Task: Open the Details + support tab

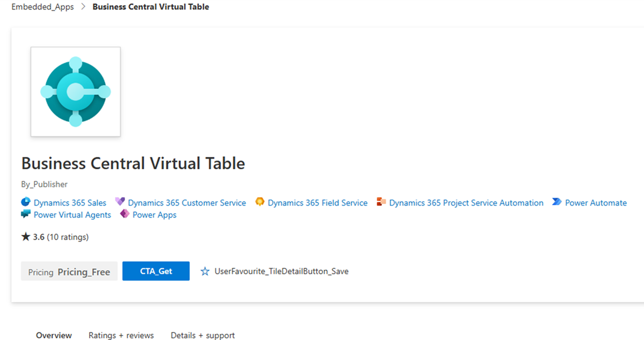Action: tap(202, 335)
